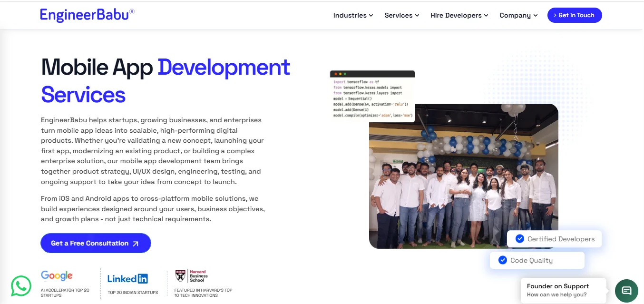
Task: Click the TensorFlow code snippet image
Action: (x=372, y=96)
